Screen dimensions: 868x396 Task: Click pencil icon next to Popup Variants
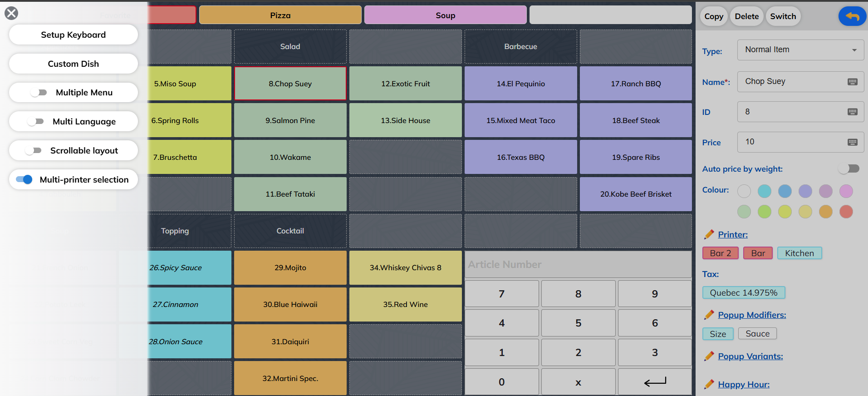(x=709, y=356)
